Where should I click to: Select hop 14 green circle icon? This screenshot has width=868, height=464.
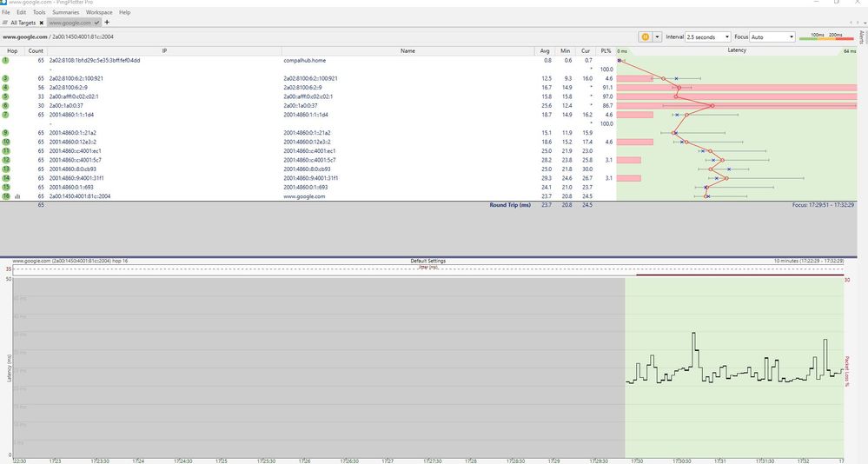5,178
